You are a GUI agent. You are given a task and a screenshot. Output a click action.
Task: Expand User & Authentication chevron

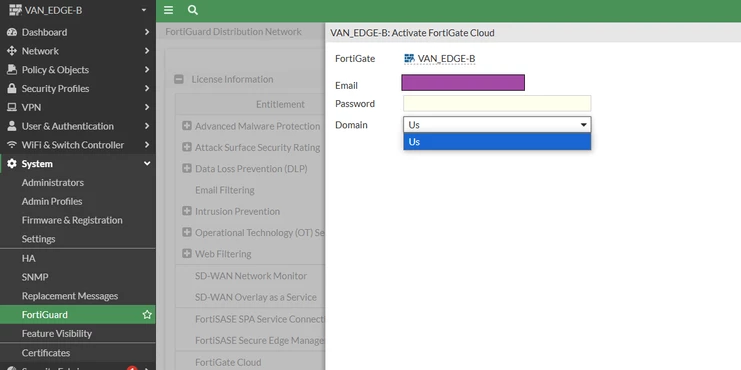[x=147, y=126]
